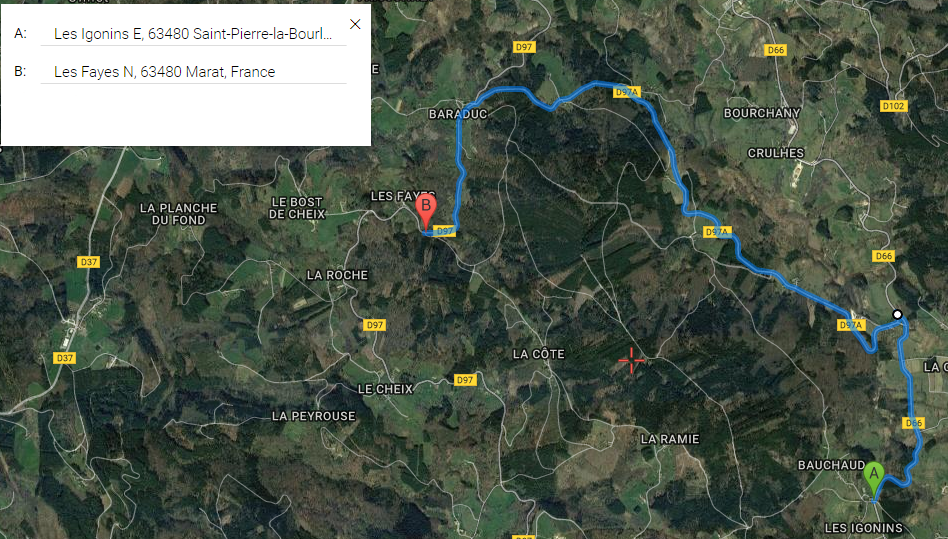This screenshot has height=539, width=948.
Task: Click the D66 shield on blue route
Action: click(x=913, y=423)
